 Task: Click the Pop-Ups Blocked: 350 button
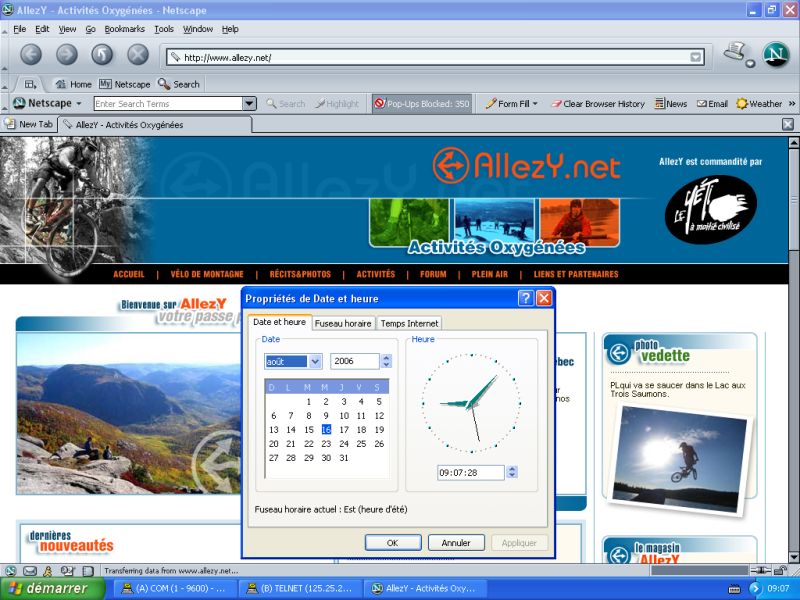(x=421, y=104)
